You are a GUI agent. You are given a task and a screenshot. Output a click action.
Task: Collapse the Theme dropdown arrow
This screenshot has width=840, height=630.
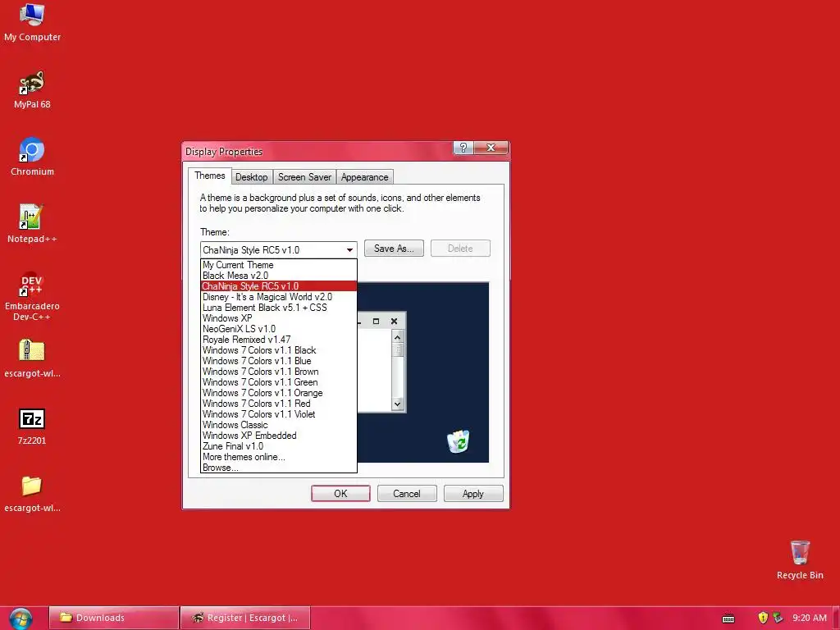(x=349, y=249)
